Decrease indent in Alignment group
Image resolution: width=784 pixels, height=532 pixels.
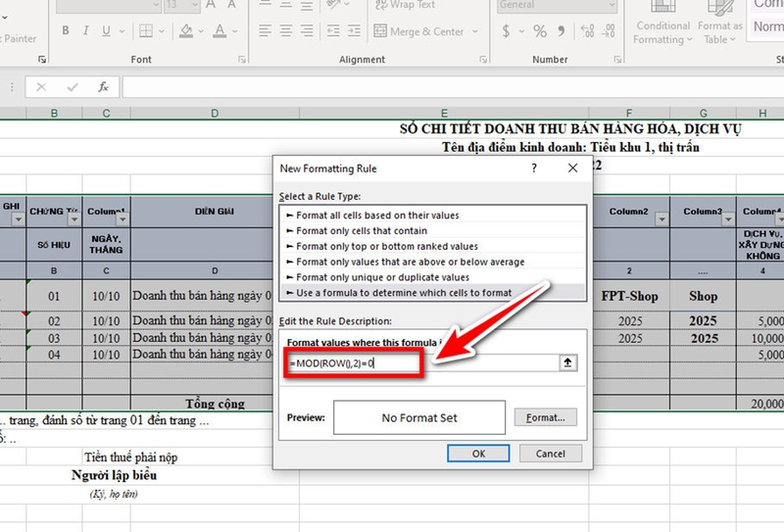pyautogui.click(x=333, y=31)
